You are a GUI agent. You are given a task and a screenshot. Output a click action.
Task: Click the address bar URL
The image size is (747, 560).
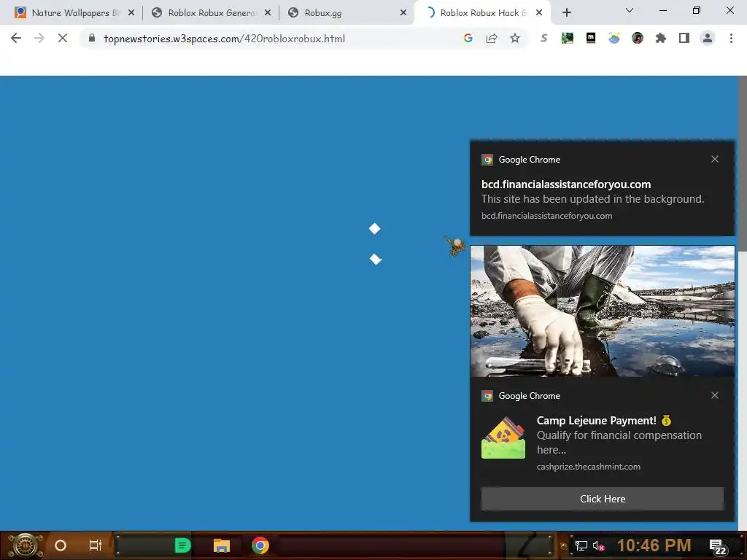click(x=225, y=39)
